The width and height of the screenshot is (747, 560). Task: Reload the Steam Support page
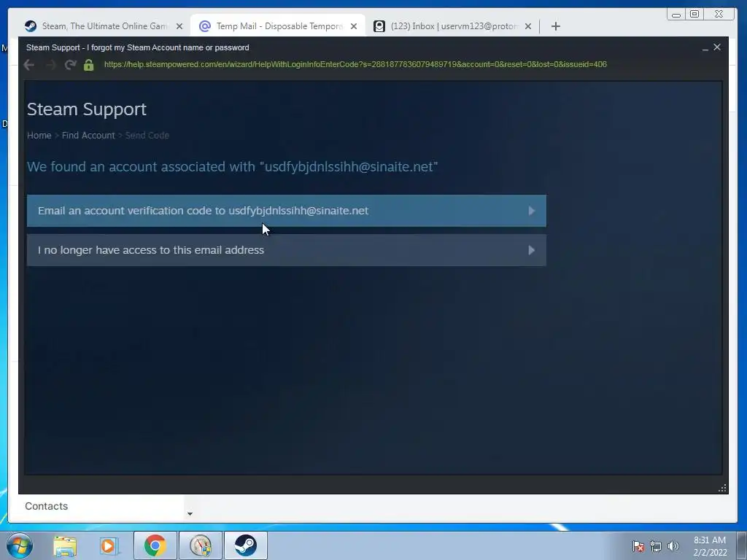click(x=71, y=65)
